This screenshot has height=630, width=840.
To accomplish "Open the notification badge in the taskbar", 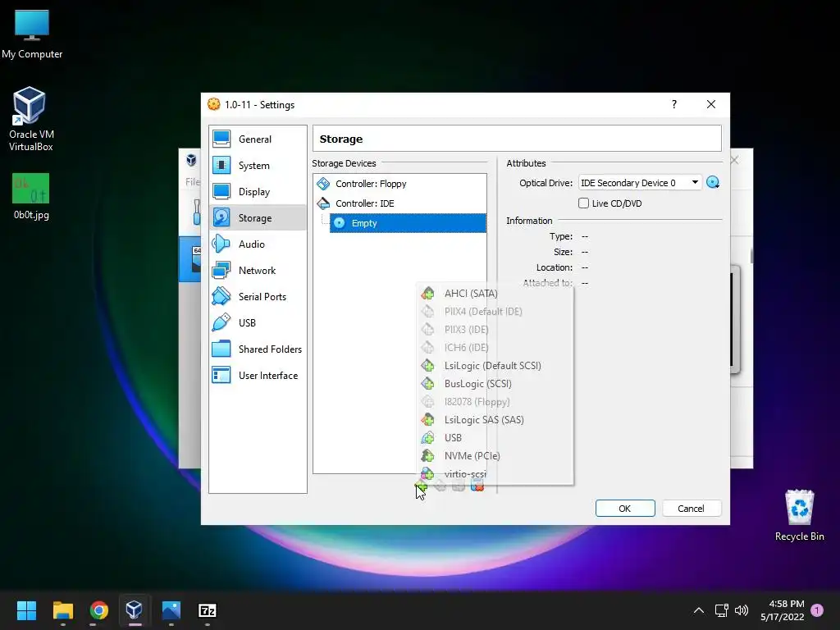I will [x=817, y=610].
